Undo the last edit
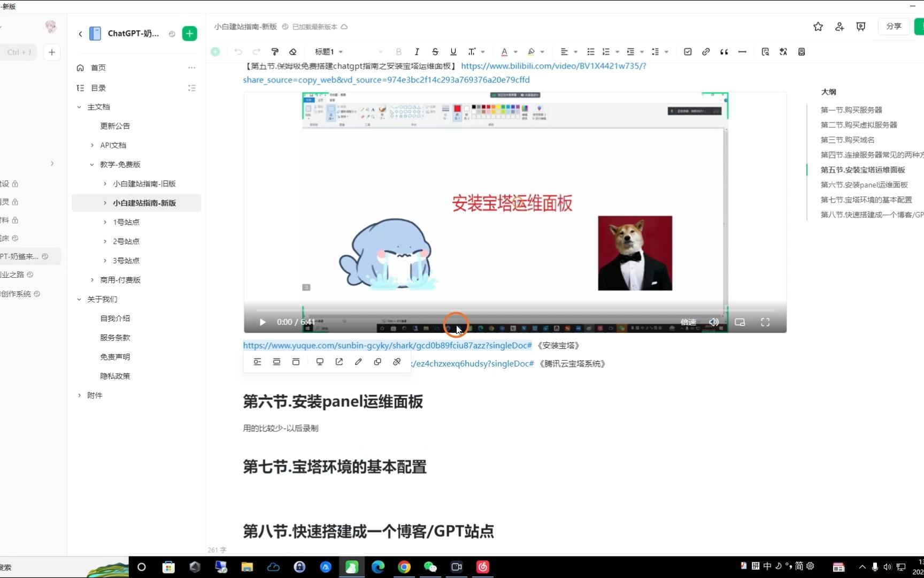Viewport: 924px width, 578px height. pos(238,52)
